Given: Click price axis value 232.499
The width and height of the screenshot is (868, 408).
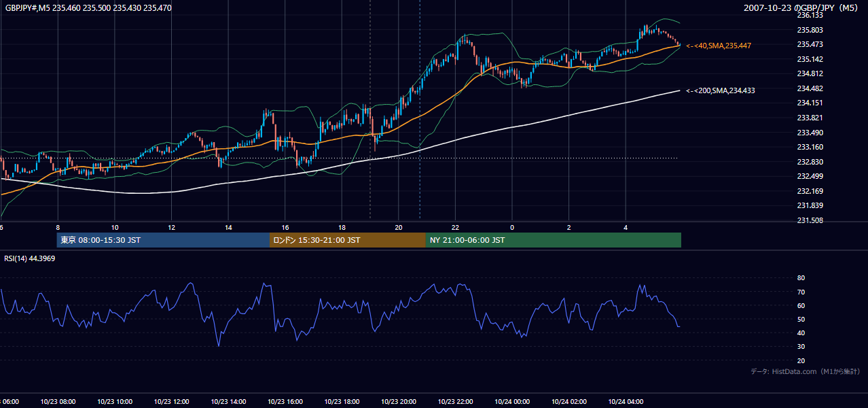Looking at the screenshot, I should coord(810,176).
